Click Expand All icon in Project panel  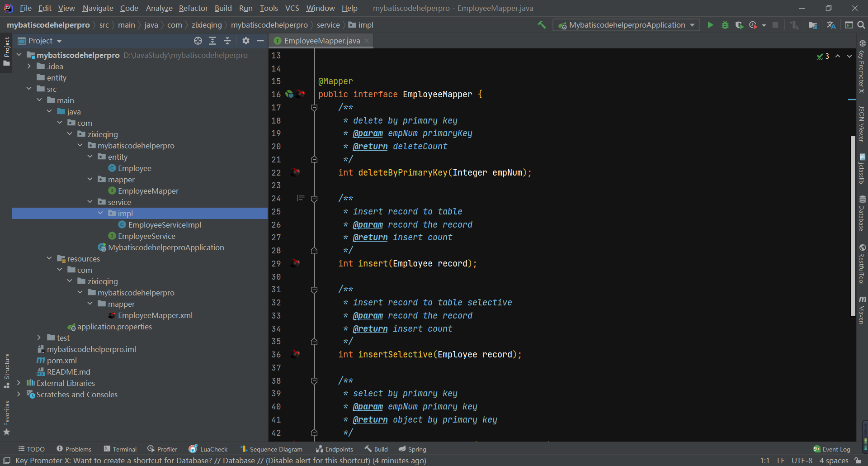(212, 41)
